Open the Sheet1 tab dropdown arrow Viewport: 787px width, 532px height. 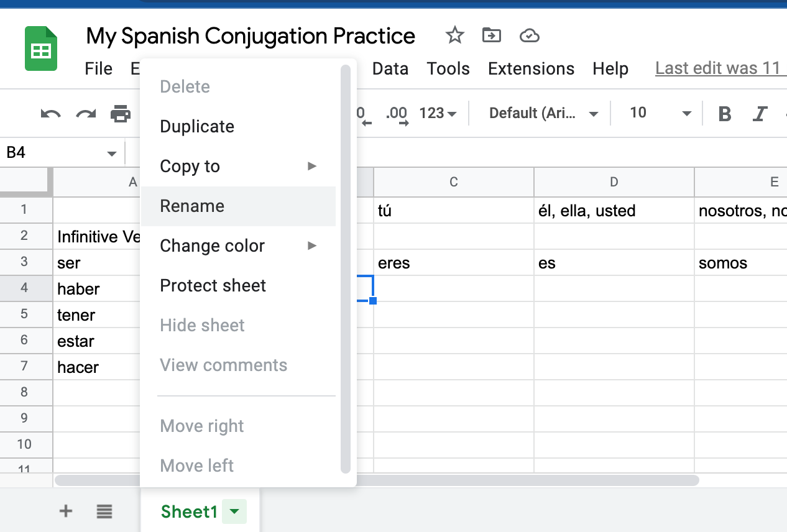tap(234, 511)
